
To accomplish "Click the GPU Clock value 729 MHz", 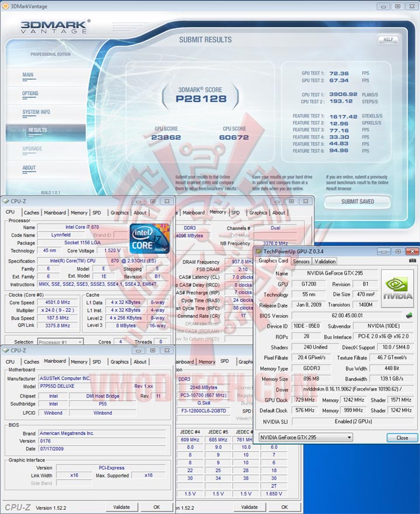I will coord(305,400).
